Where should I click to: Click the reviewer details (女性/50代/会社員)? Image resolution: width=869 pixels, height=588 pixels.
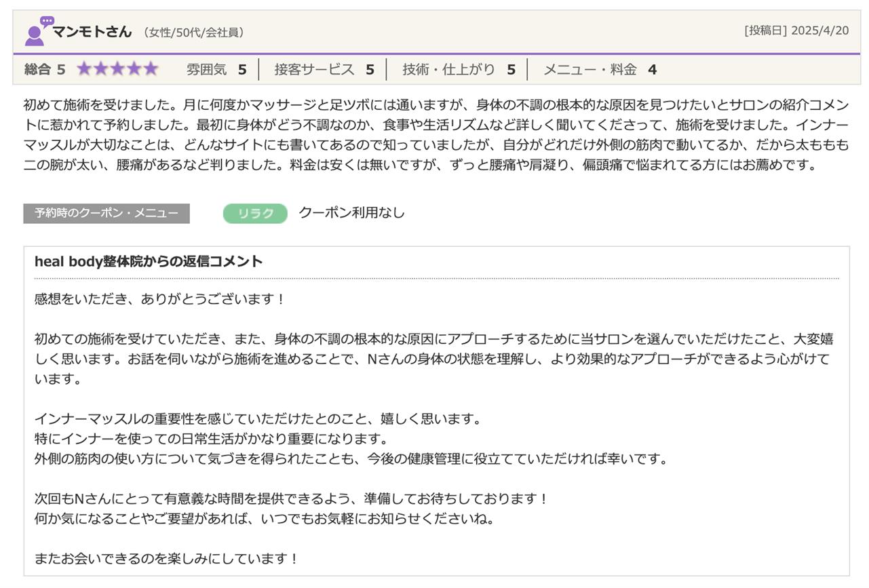(x=193, y=33)
